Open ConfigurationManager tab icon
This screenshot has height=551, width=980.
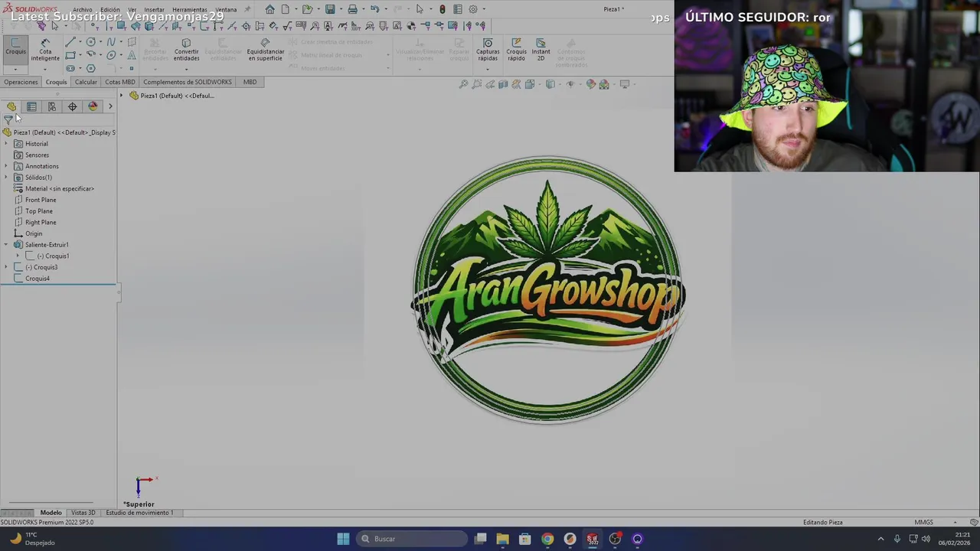click(x=52, y=106)
